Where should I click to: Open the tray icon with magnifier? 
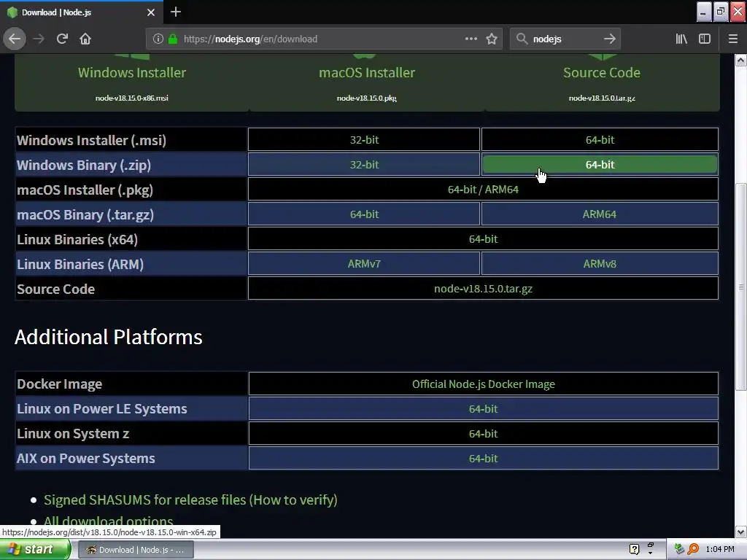point(693,549)
